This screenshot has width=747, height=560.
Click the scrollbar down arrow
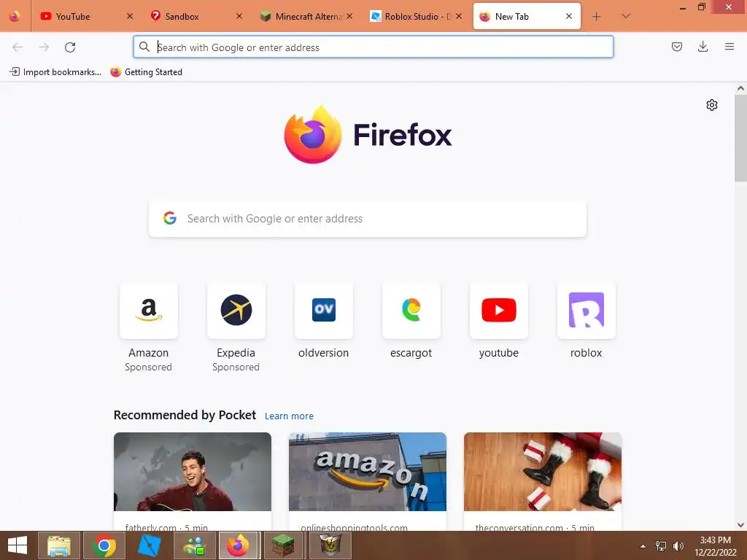click(740, 525)
